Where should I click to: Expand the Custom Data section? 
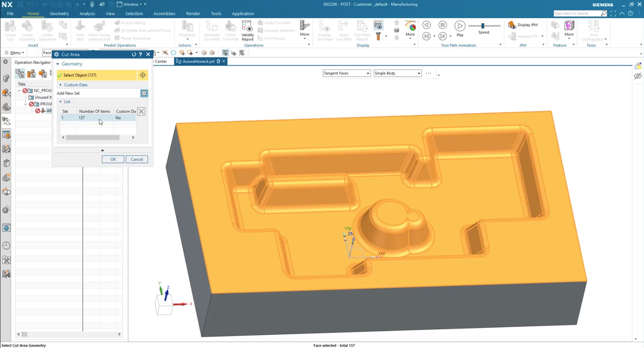61,85
